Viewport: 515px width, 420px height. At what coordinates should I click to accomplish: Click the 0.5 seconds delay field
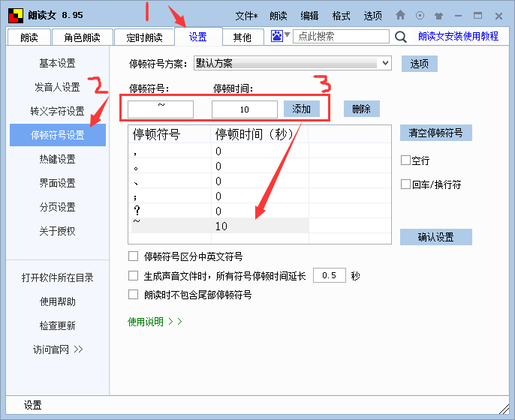[330, 275]
